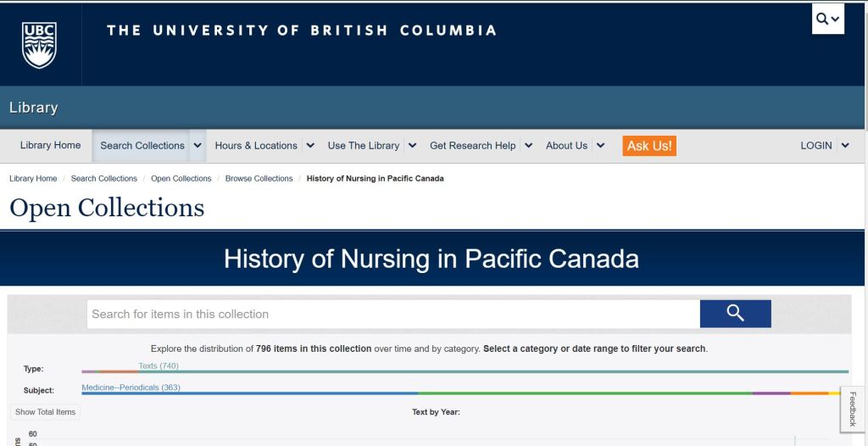868x446 pixels.
Task: Click the UBC crest logo
Action: pyautogui.click(x=39, y=45)
